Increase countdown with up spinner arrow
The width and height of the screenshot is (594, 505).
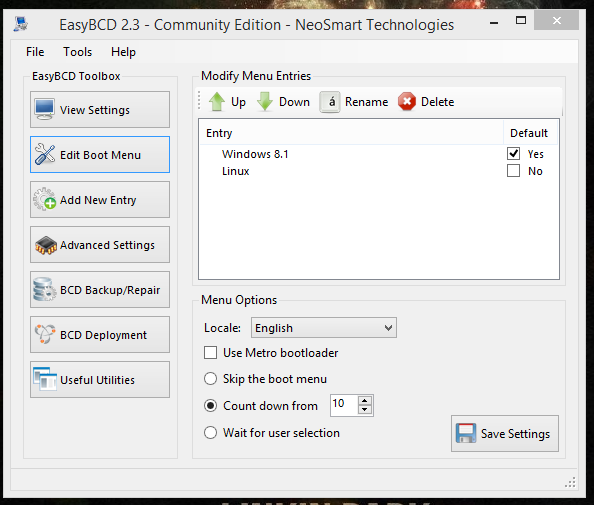pyautogui.click(x=364, y=400)
